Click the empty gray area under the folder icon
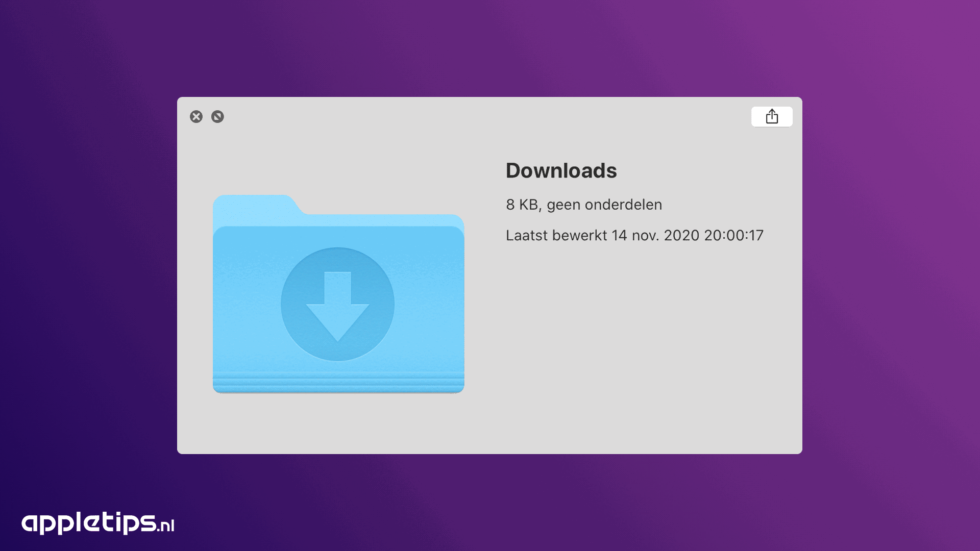The width and height of the screenshot is (980, 551). click(x=338, y=423)
